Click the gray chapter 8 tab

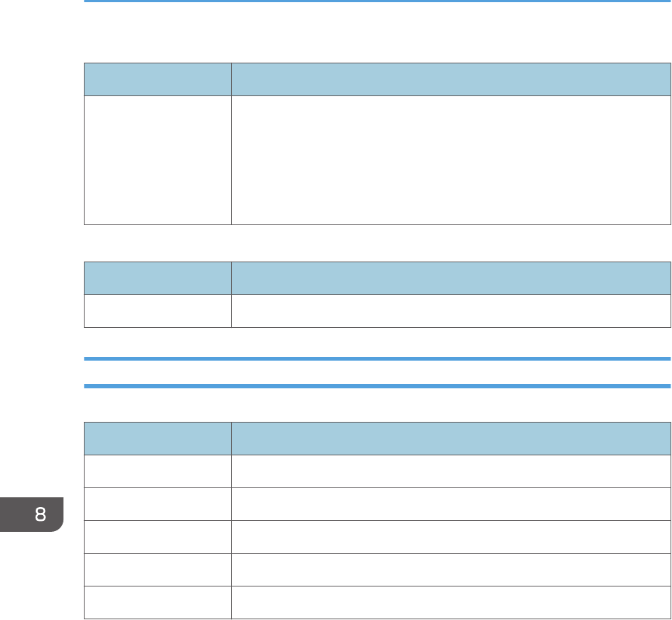[x=32, y=514]
